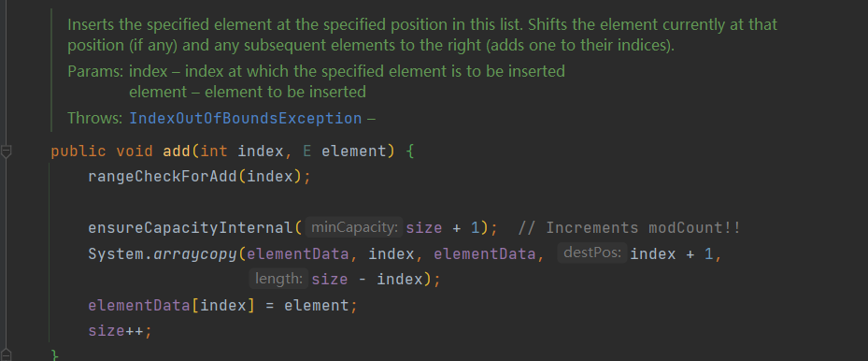Click the destPos parameter inlay hint
Screen dimensions: 868x361
coord(591,253)
